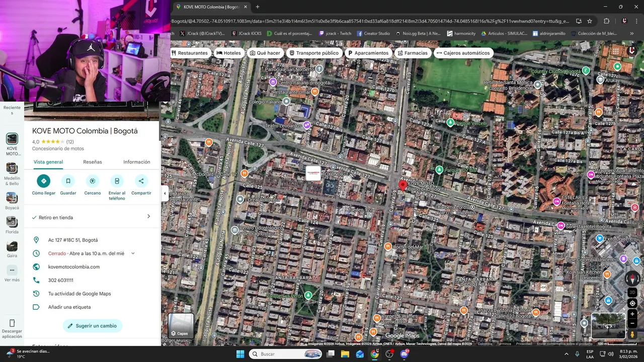Viewport: 644px width, 362px height.
Task: Click Añadir una etiqueta
Action: pyautogui.click(x=69, y=307)
